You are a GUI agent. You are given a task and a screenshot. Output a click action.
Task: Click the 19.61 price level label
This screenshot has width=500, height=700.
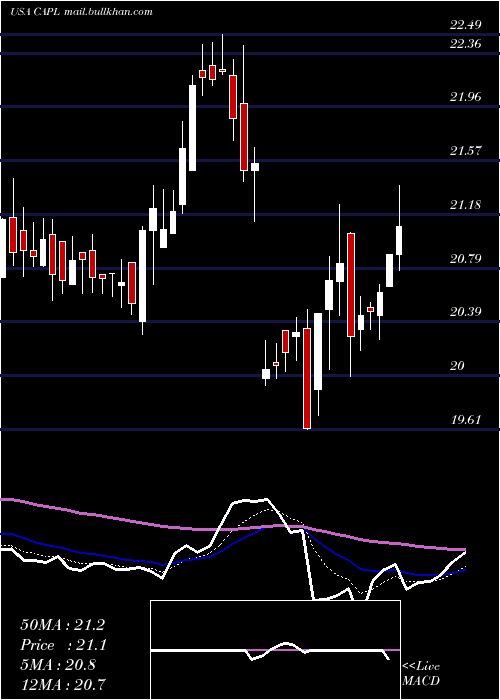point(466,420)
